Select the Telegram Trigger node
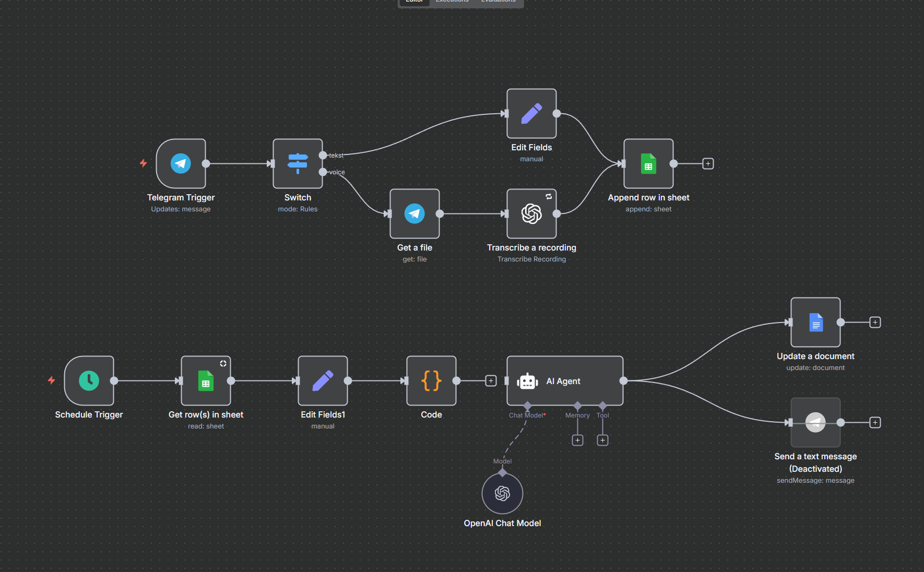This screenshot has height=572, width=924. pos(181,163)
